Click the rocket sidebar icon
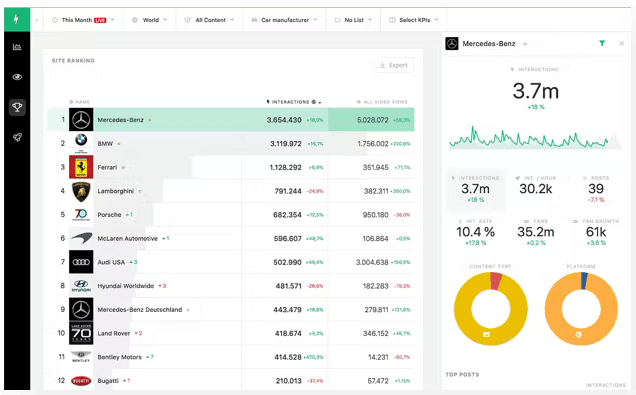This screenshot has width=636, height=395. [x=17, y=137]
